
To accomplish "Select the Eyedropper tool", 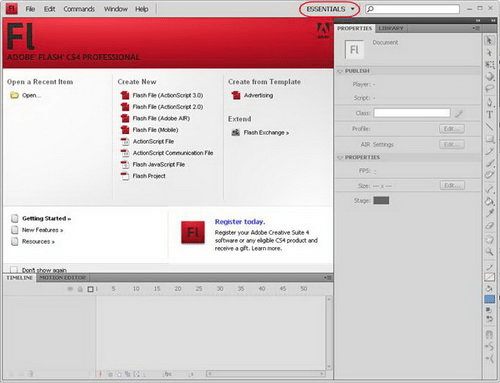I will pos(489,213).
